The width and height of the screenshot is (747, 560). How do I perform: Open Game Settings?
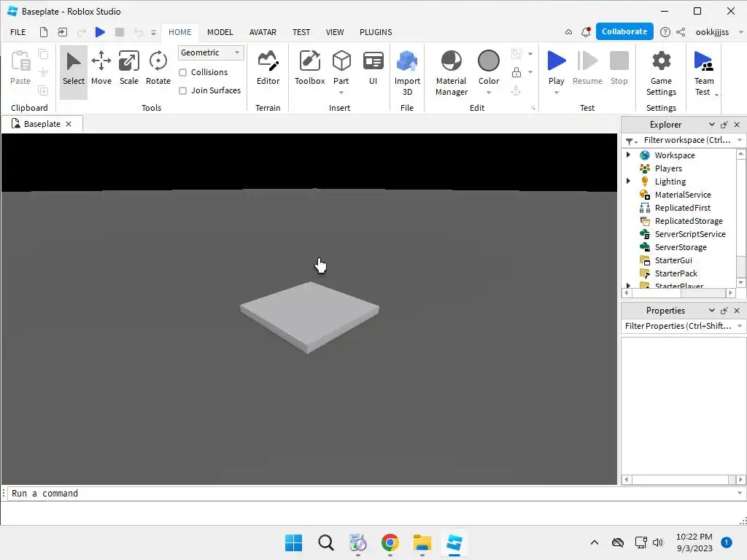[661, 72]
